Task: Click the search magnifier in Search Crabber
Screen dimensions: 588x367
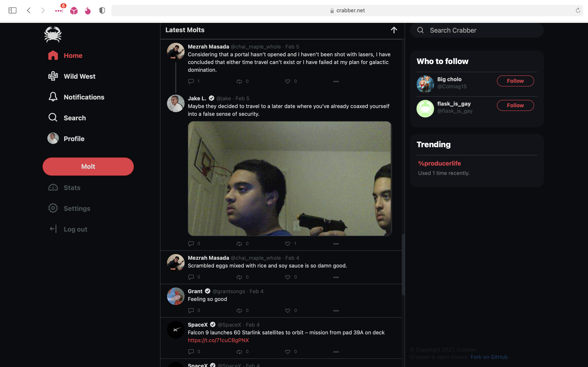Action: click(421, 30)
